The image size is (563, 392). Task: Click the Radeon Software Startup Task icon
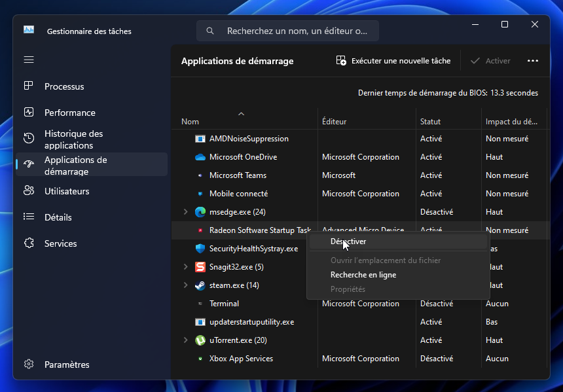tap(200, 230)
